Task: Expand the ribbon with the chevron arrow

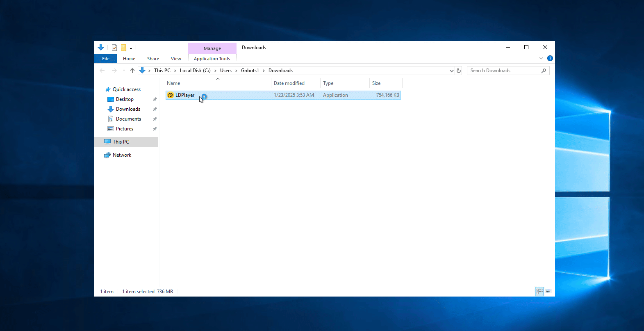Action: [x=541, y=58]
